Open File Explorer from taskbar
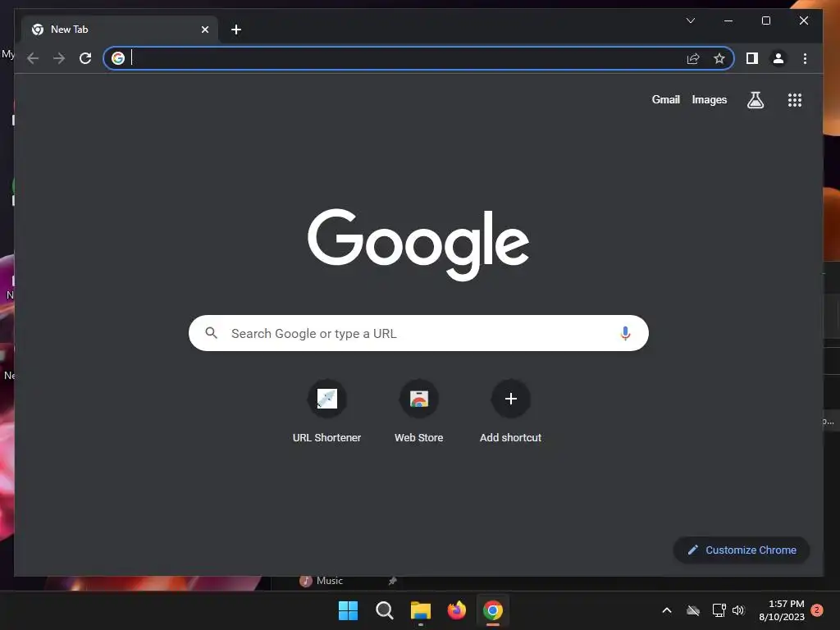This screenshot has width=840, height=630. point(421,610)
